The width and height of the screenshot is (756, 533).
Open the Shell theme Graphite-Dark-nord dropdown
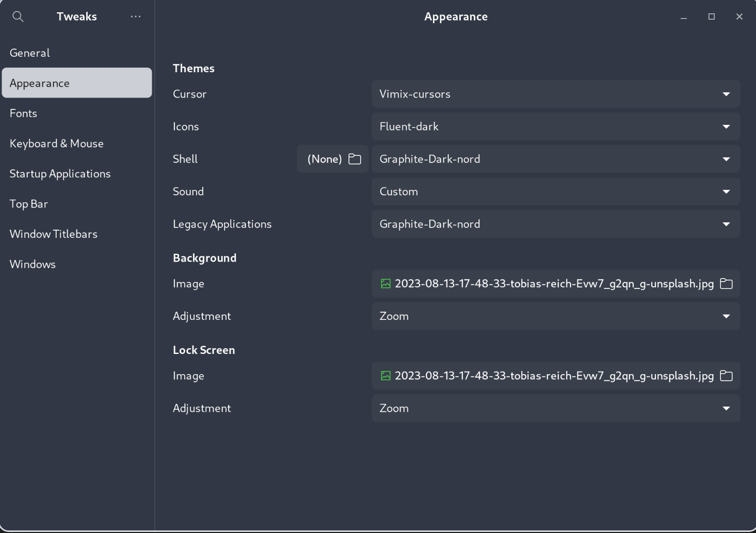[555, 159]
